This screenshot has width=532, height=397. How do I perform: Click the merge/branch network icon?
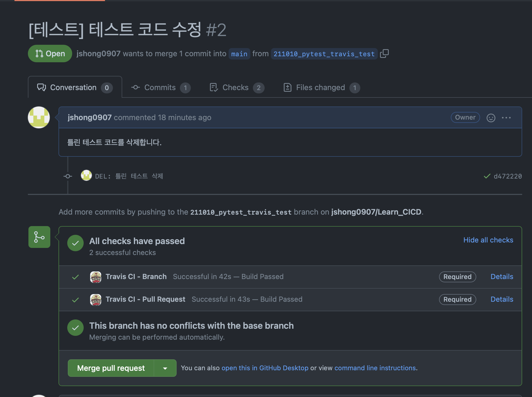pos(39,237)
